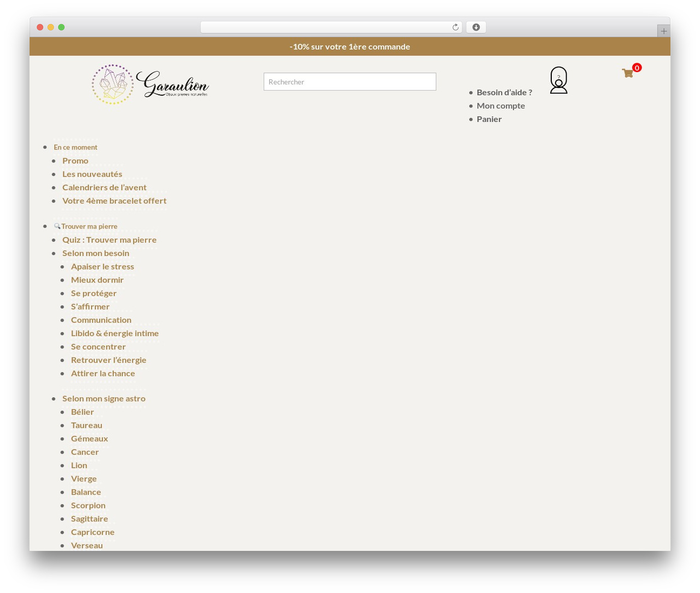The height and width of the screenshot is (593, 700).
Task: Select the En ce moment menu
Action: click(75, 147)
